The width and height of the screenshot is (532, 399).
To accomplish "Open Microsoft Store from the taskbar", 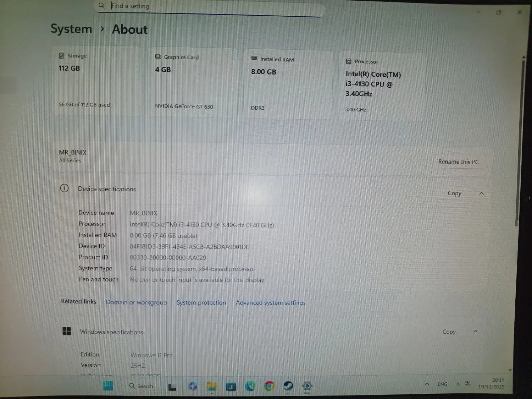I will pos(231,386).
